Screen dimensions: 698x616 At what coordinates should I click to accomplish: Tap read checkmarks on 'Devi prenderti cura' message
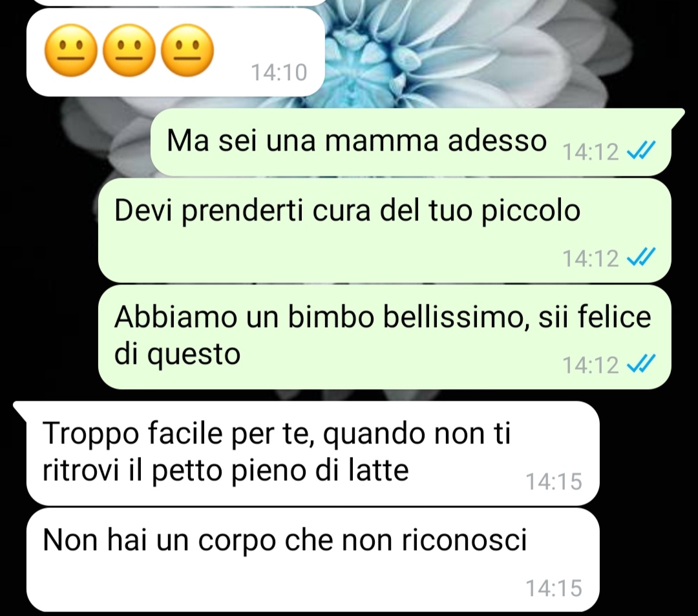pyautogui.click(x=641, y=257)
